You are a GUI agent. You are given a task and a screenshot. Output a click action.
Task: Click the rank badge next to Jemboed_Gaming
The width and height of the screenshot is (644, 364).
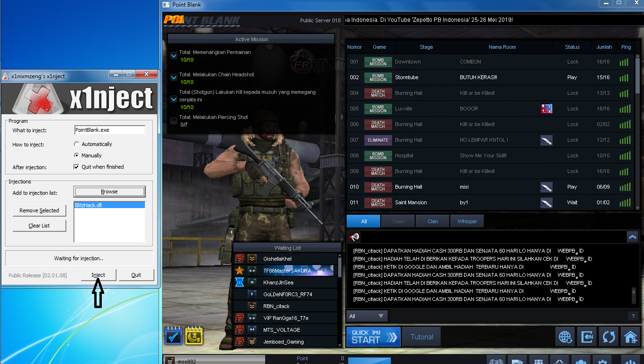click(x=252, y=342)
